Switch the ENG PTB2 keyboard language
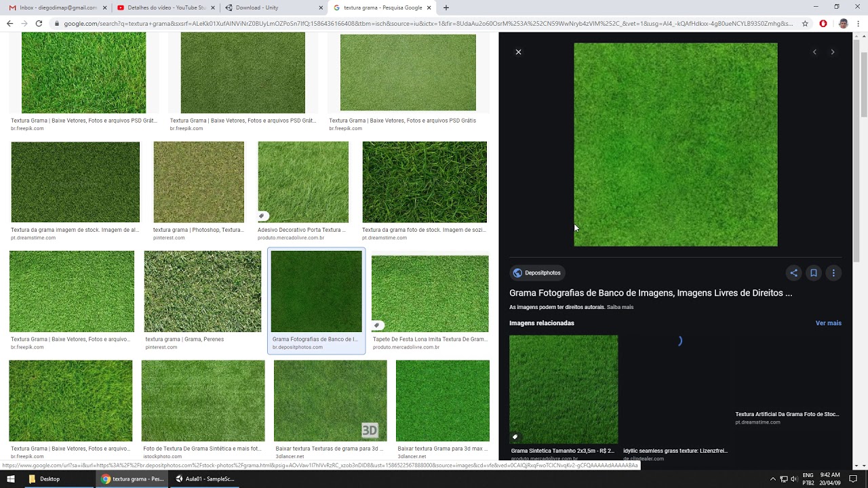Viewport: 868px width, 488px height. click(x=808, y=479)
